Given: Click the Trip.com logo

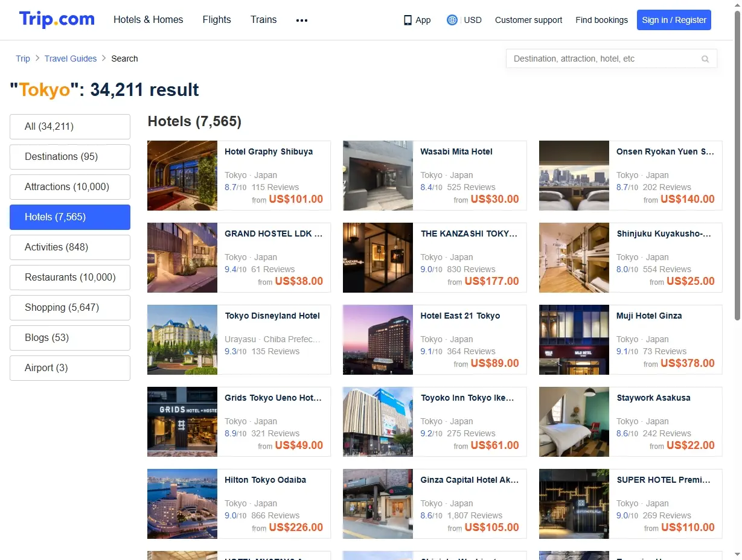Looking at the screenshot, I should 57,19.
